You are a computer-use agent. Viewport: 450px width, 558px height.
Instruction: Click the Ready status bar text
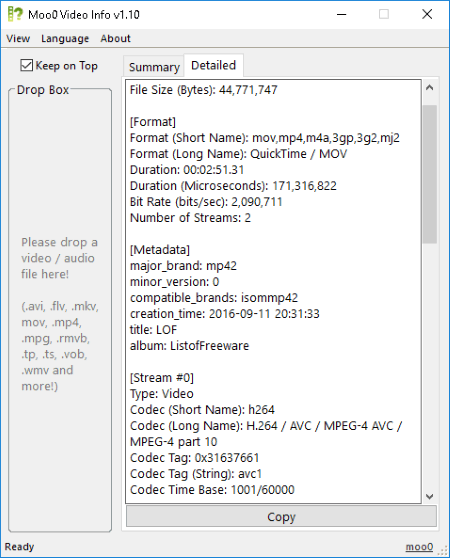coord(19,547)
